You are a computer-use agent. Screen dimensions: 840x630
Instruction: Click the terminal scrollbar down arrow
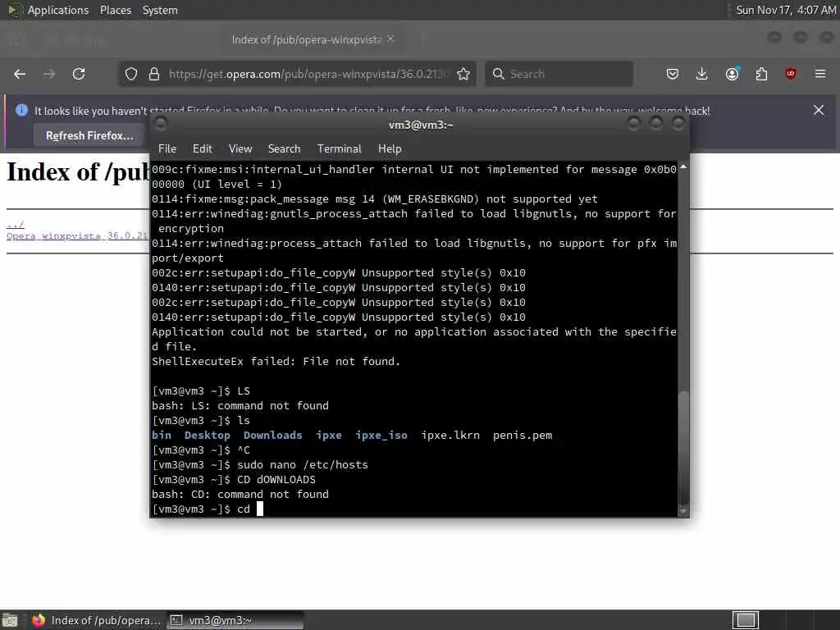683,512
